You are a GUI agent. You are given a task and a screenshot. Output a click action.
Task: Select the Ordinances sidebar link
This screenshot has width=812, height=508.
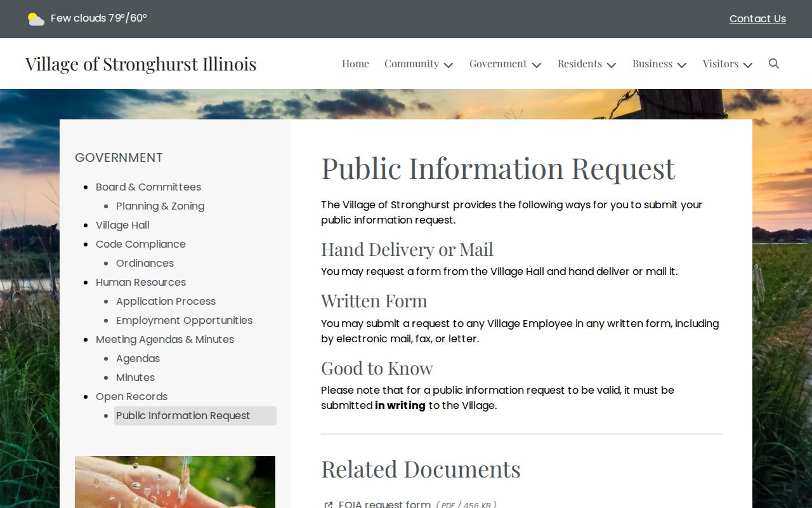click(145, 263)
